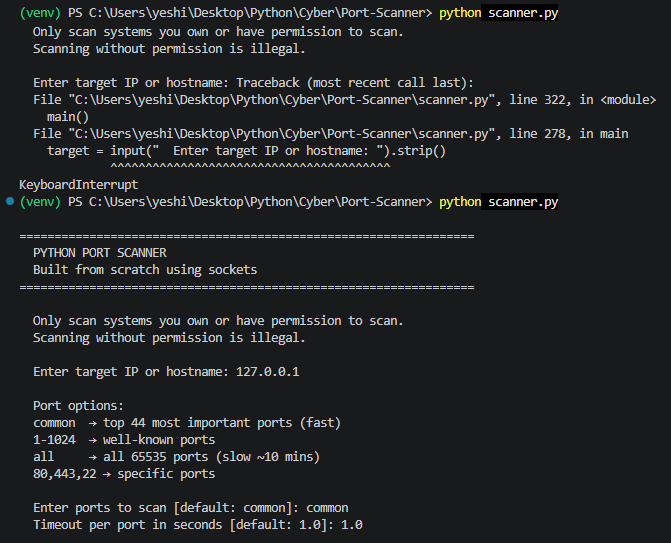Click the 'Traceback (most recent call last):' text
This screenshot has height=543, width=671.
(355, 83)
